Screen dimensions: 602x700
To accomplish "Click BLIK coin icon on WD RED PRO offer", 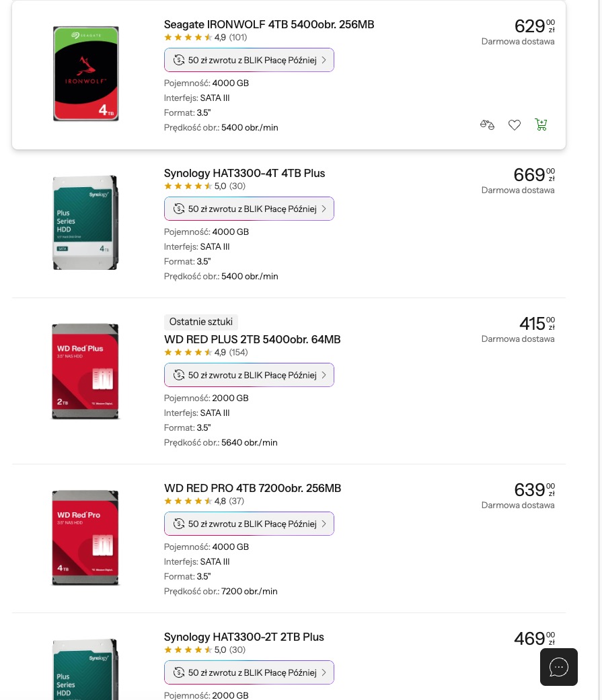I will tap(179, 524).
